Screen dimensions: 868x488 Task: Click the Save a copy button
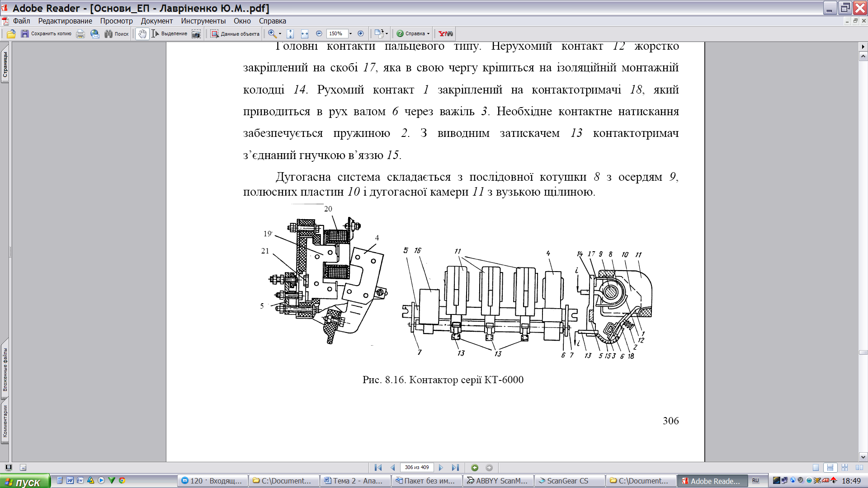click(x=46, y=34)
